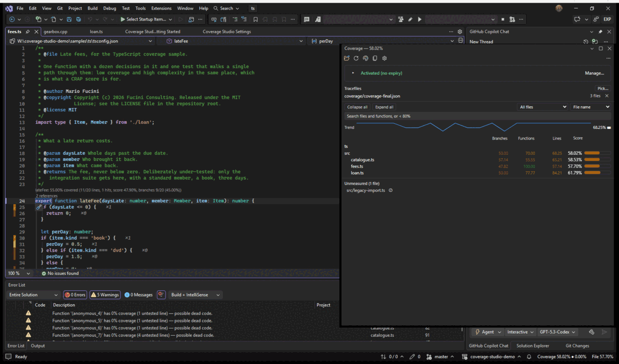Click the Expand all button
This screenshot has width=619, height=364.
coord(384,107)
